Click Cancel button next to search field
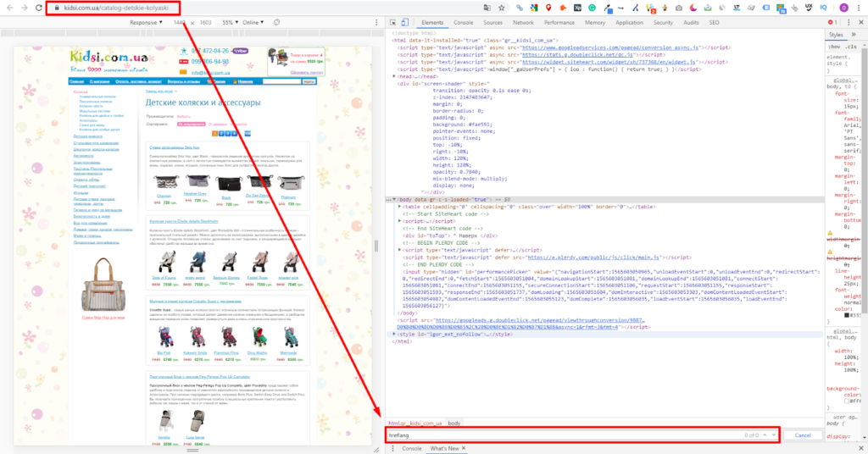This screenshot has height=454, width=868. tap(803, 435)
